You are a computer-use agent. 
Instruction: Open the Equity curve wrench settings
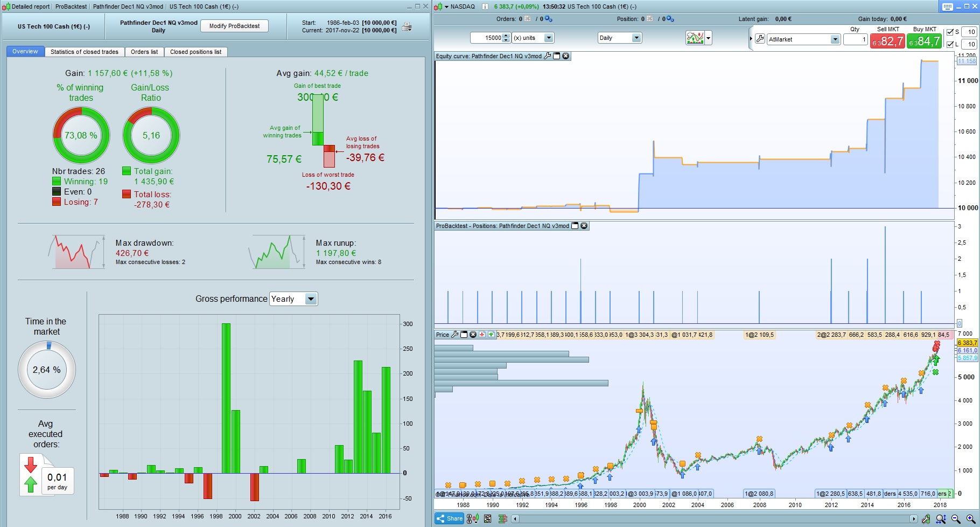(x=548, y=56)
